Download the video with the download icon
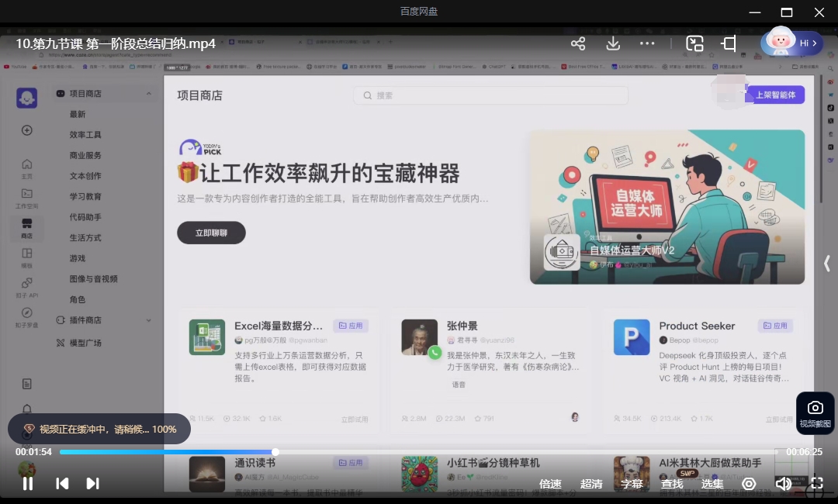This screenshot has width=838, height=504. 613,43
